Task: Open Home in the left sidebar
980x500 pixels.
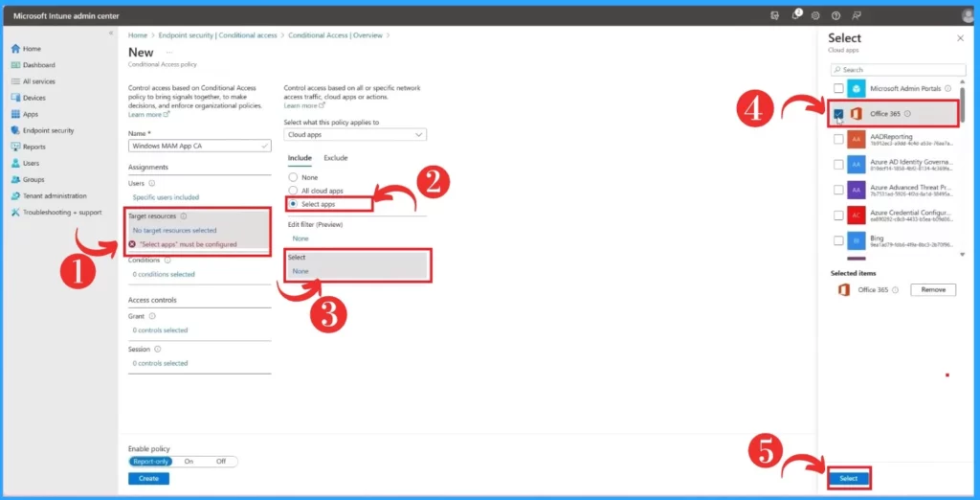Action: 26,49
